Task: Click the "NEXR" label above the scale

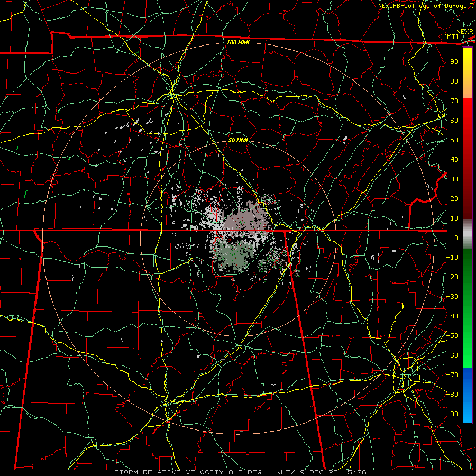Action: 464,32
